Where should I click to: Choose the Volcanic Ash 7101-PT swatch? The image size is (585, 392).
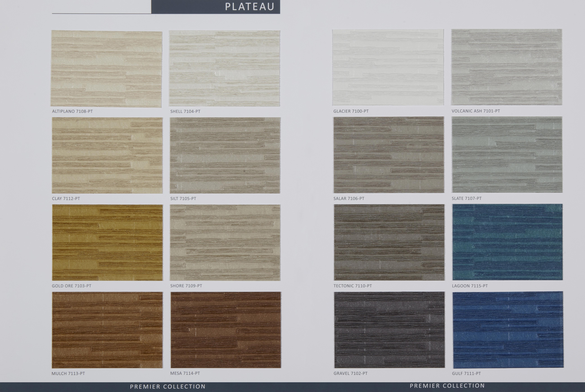point(506,67)
